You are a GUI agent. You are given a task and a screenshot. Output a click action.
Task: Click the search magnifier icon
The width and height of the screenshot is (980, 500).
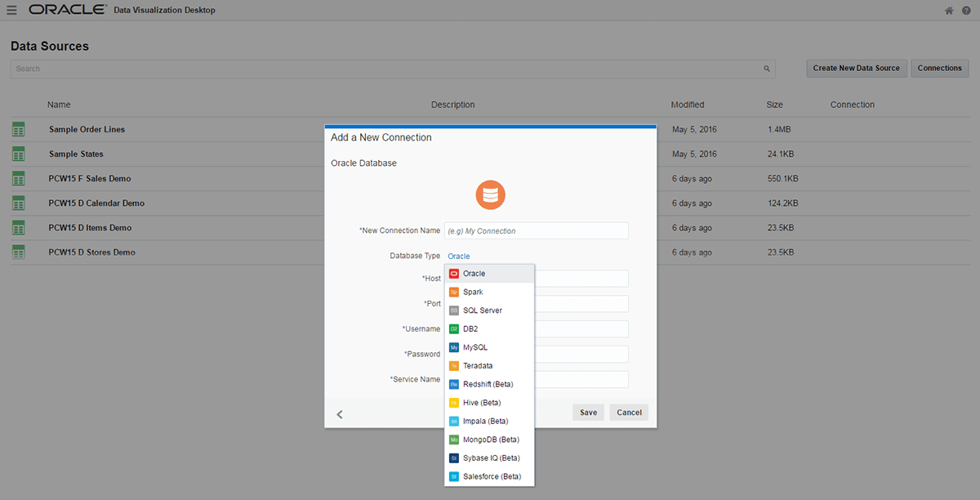[767, 69]
